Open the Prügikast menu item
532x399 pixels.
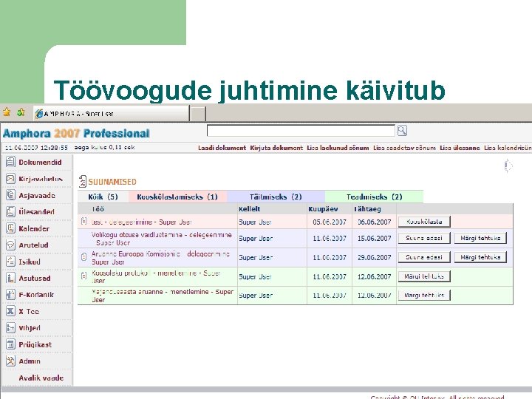(35, 344)
